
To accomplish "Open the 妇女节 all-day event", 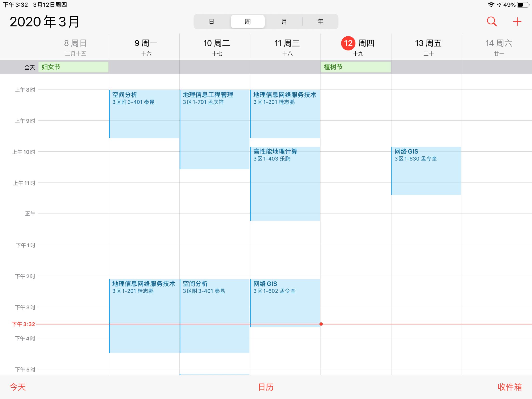I will pos(73,67).
